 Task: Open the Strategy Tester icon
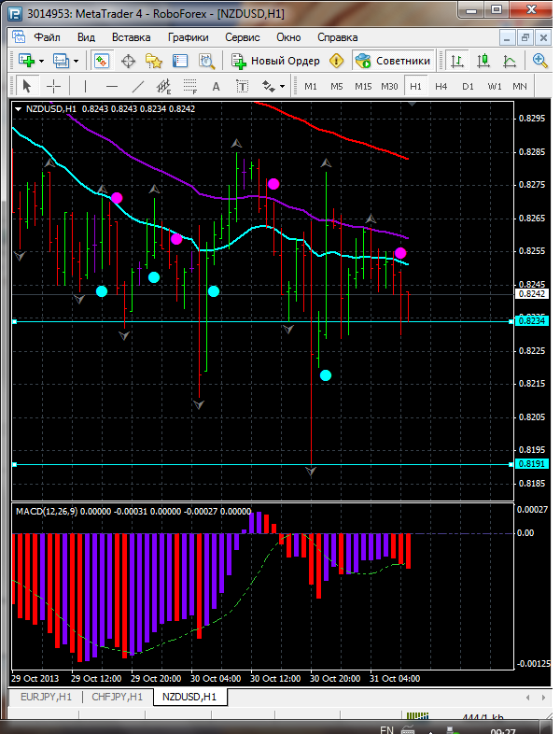tap(206, 61)
